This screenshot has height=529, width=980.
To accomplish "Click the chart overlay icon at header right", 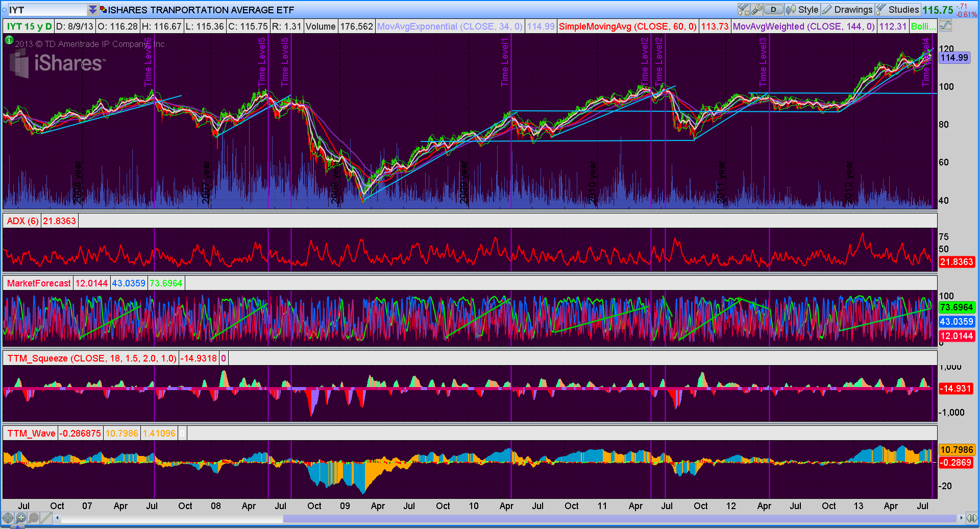I will [x=945, y=26].
